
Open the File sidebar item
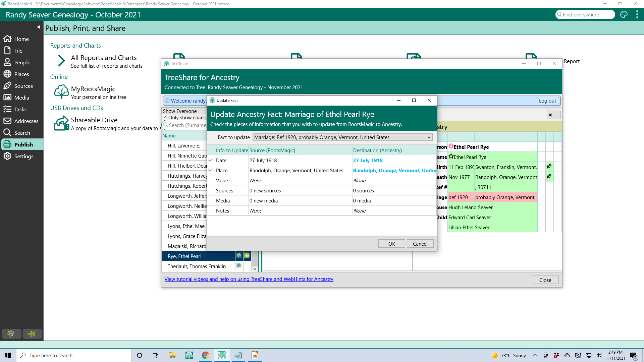(x=21, y=51)
